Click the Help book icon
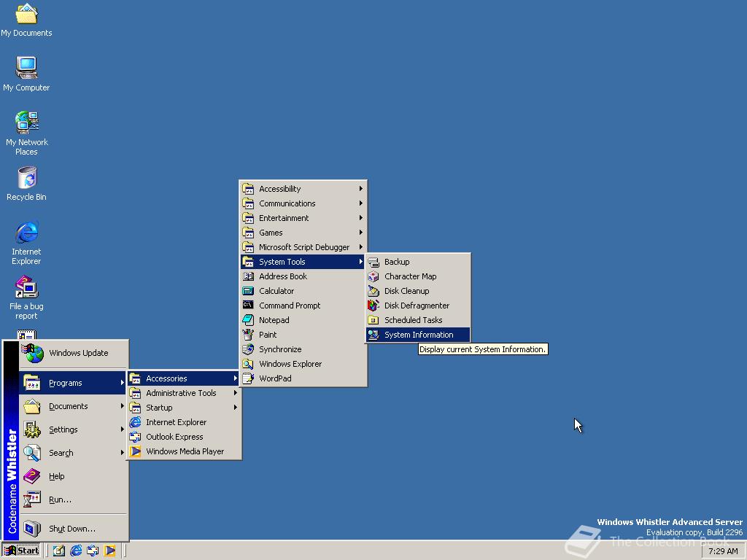The image size is (747, 560). 32,476
